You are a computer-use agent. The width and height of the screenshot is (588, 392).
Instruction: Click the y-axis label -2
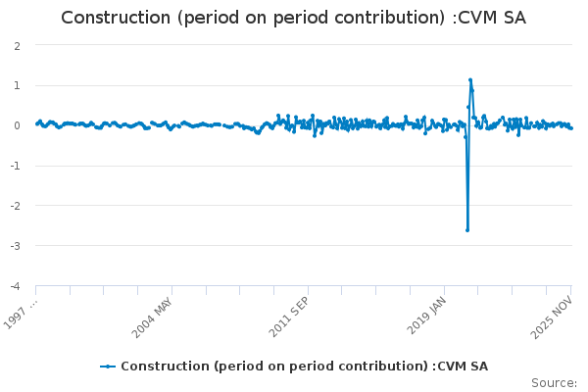pyautogui.click(x=16, y=206)
